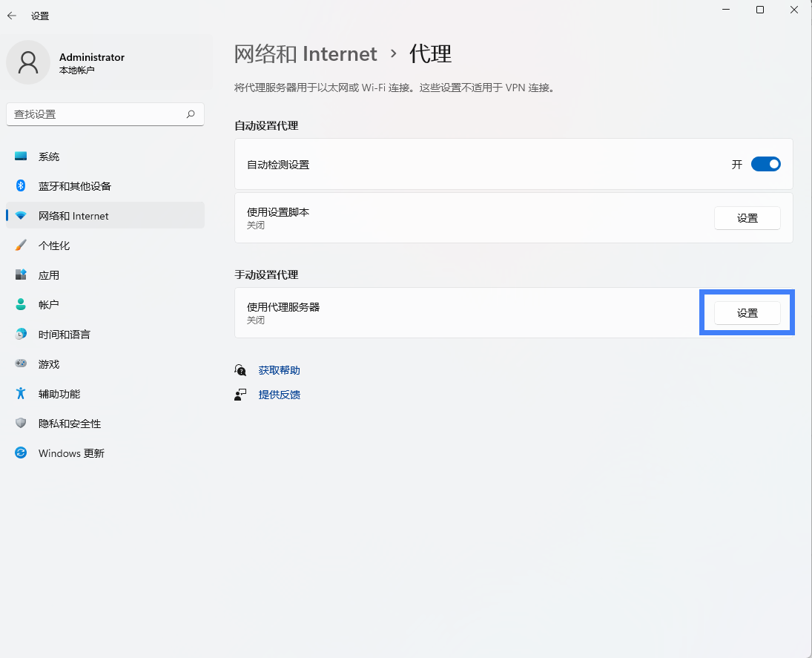Click the 使用代理服务器 row label
The image size is (812, 658).
pos(283,306)
